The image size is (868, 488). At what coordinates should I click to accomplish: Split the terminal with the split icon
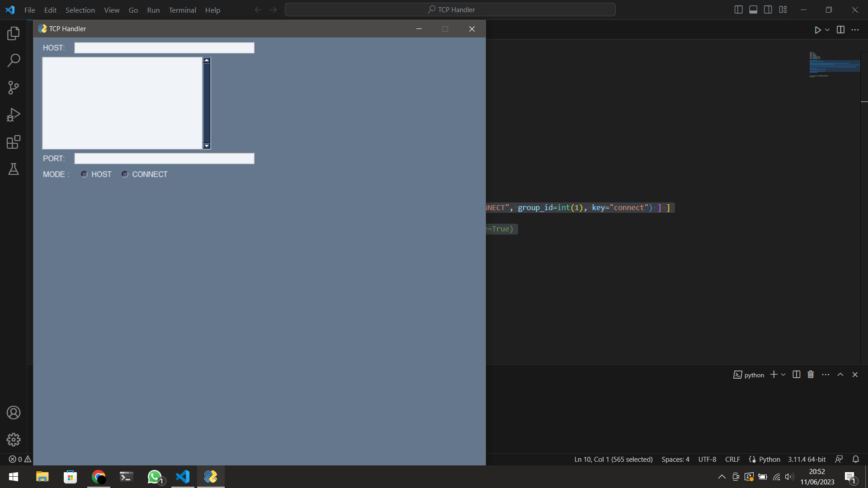tap(796, 375)
